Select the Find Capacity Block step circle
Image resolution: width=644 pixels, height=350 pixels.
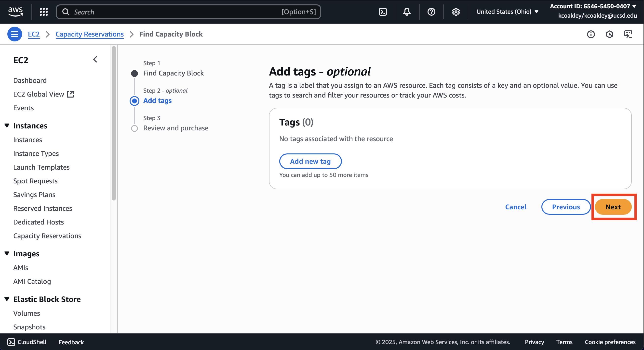coord(134,73)
